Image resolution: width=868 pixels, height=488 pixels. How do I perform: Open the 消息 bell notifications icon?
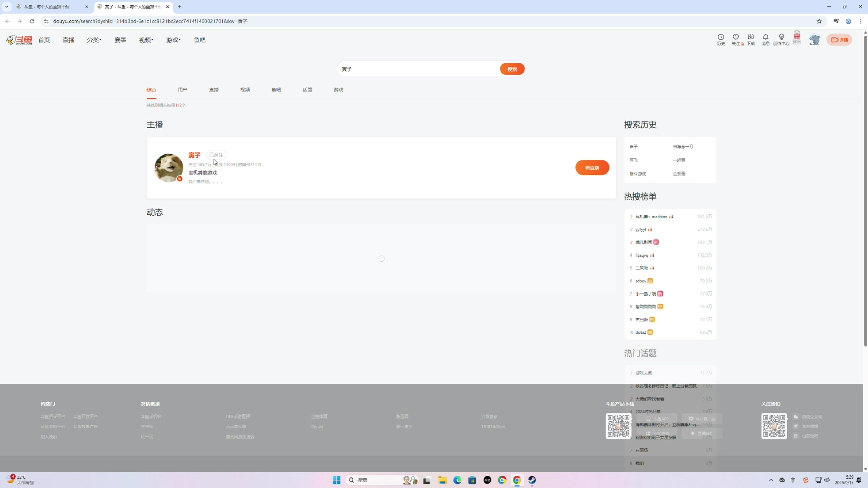tap(766, 39)
